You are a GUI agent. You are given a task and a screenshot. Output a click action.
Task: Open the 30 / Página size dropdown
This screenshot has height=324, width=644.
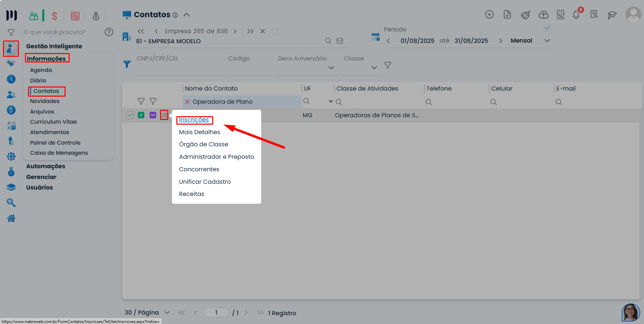[167, 313]
